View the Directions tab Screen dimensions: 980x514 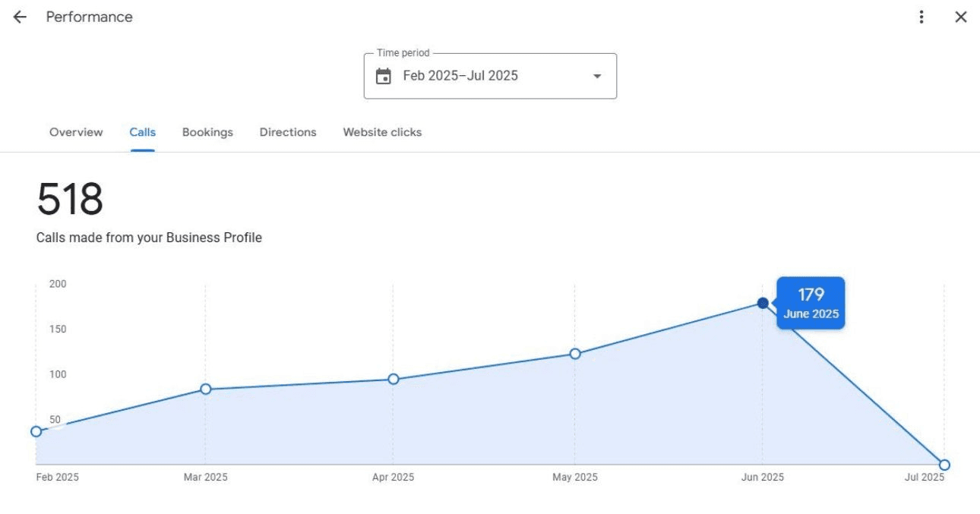(x=287, y=132)
